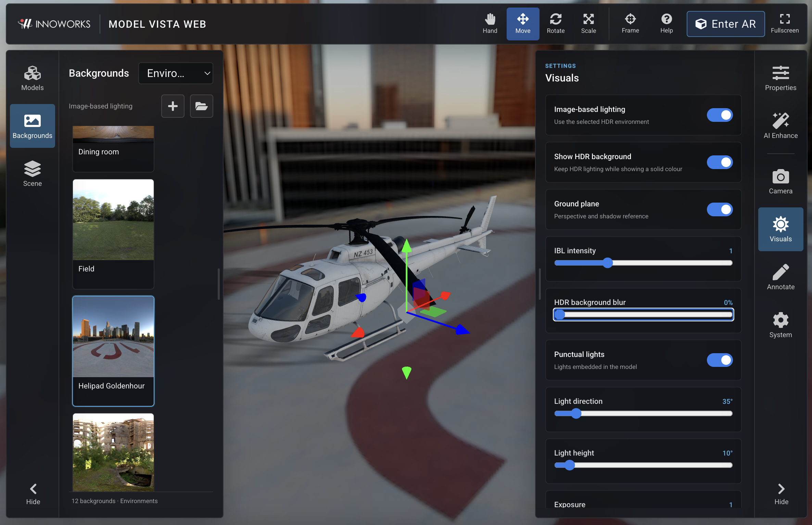Open the Annotate tab
The width and height of the screenshot is (812, 525).
click(781, 277)
